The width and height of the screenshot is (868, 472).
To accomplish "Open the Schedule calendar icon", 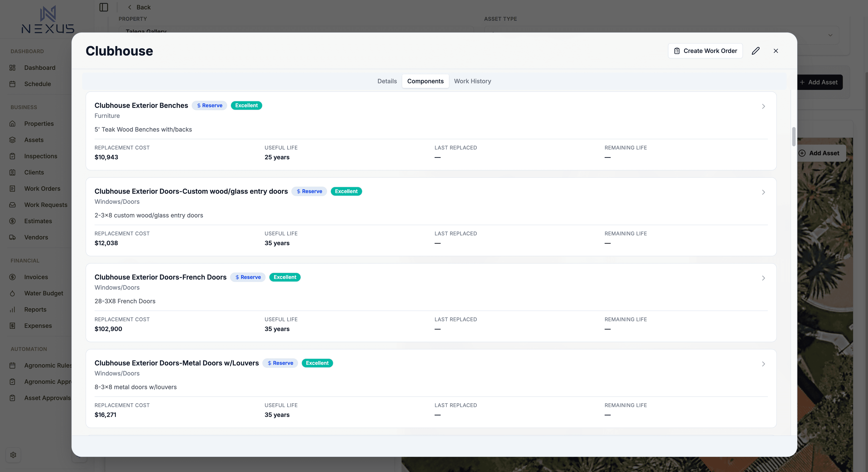I will coord(12,84).
